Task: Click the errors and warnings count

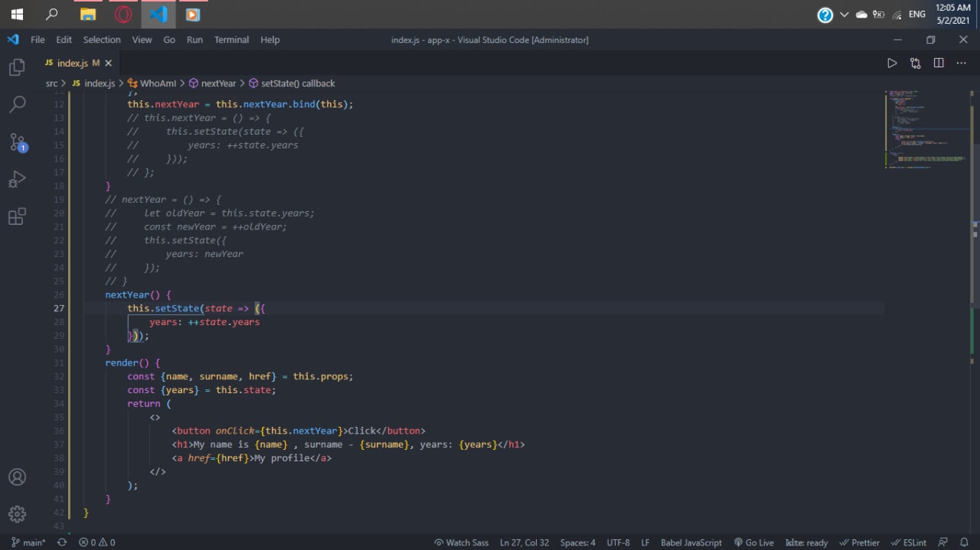Action: tap(96, 542)
